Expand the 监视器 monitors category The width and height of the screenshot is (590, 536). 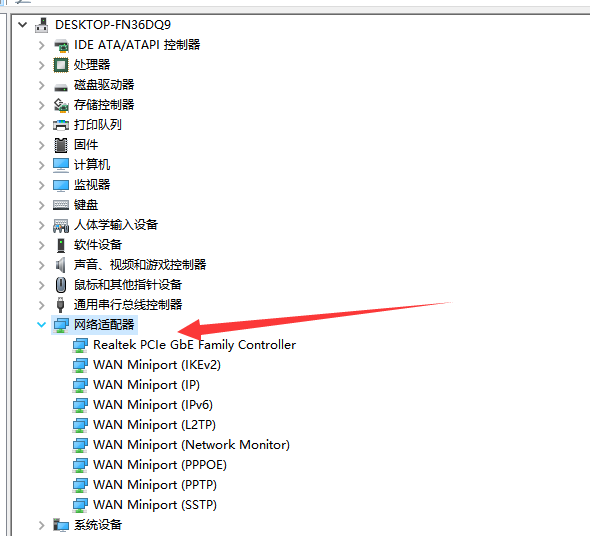click(x=41, y=185)
